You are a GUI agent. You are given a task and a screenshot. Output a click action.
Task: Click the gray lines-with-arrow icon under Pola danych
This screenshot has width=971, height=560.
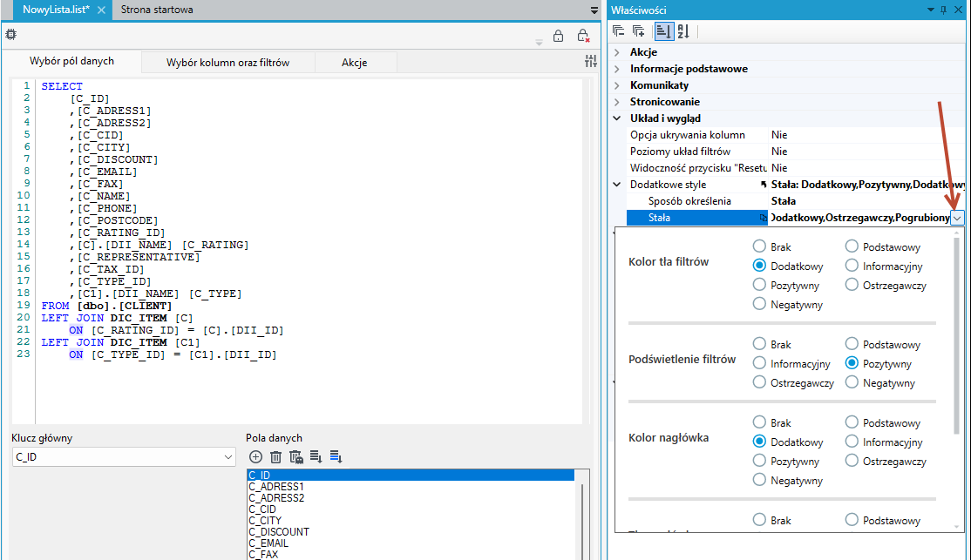coord(316,456)
